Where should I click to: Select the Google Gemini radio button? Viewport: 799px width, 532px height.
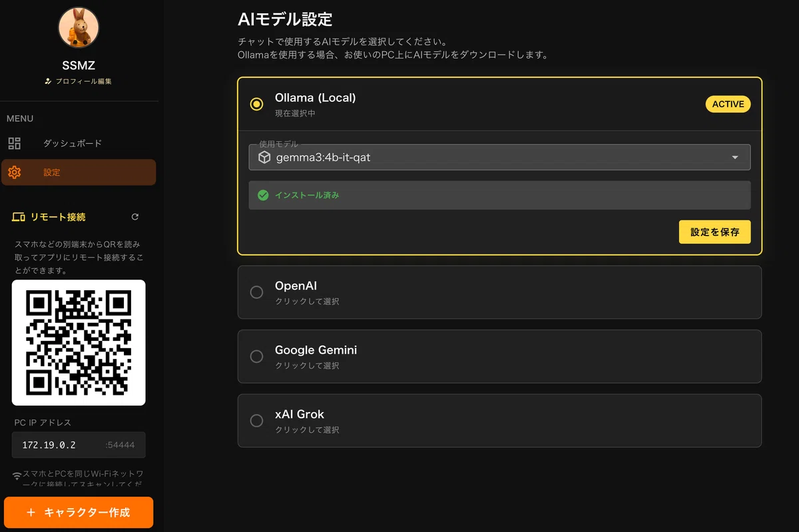coord(256,356)
